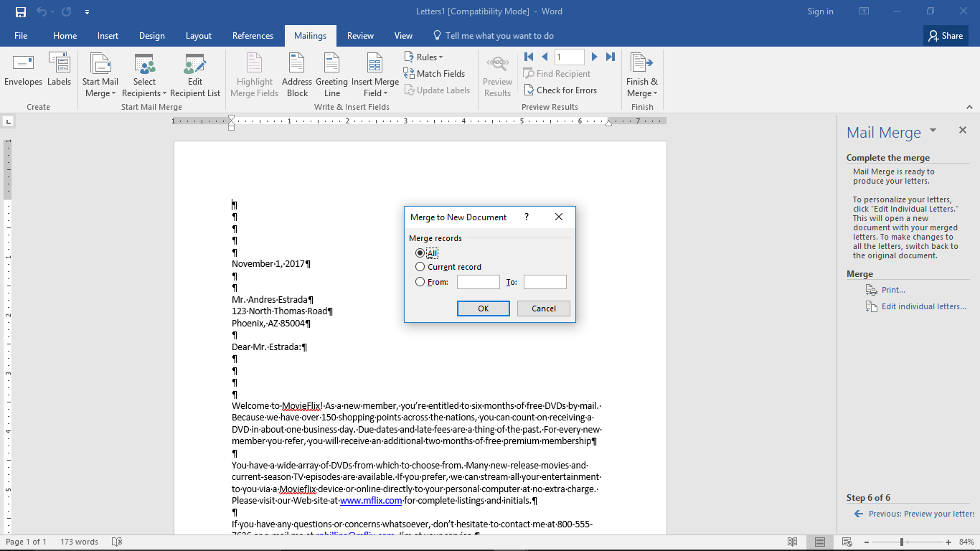
Task: Select the Labels tool
Action: pyautogui.click(x=59, y=72)
